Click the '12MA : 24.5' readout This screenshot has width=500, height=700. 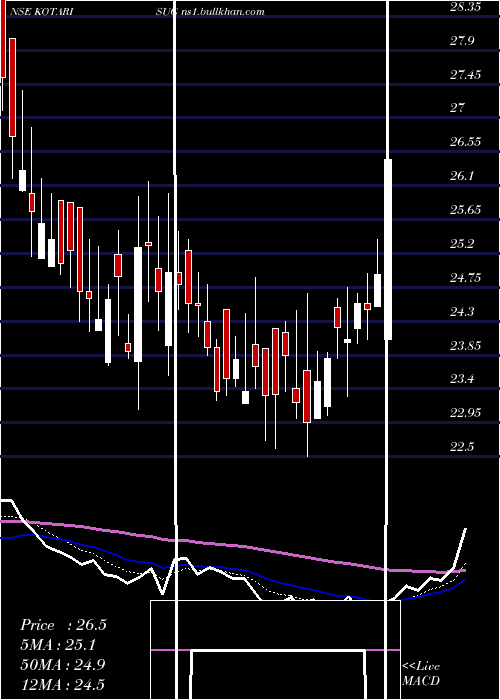[63, 685]
